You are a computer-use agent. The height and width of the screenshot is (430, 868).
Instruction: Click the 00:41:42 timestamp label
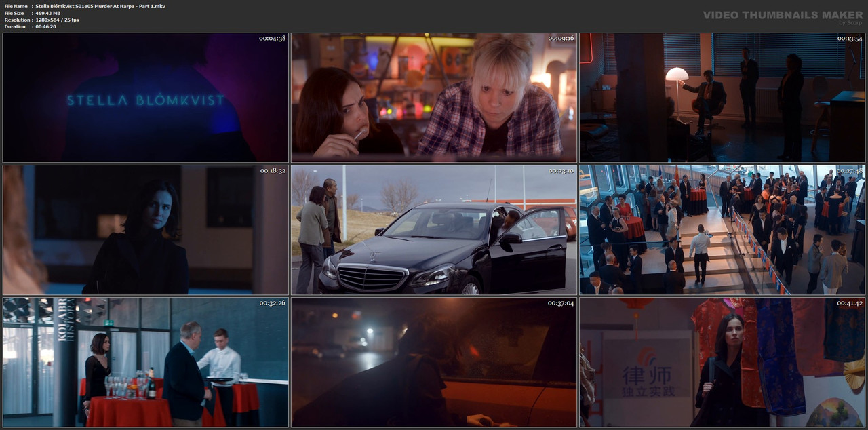pyautogui.click(x=849, y=302)
